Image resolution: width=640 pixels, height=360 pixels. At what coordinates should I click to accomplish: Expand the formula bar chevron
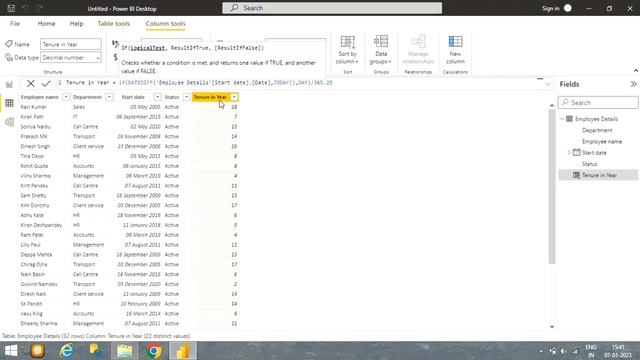point(547,84)
